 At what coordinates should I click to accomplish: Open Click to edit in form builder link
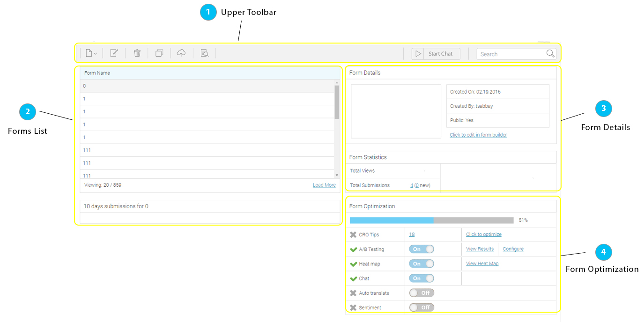478,135
